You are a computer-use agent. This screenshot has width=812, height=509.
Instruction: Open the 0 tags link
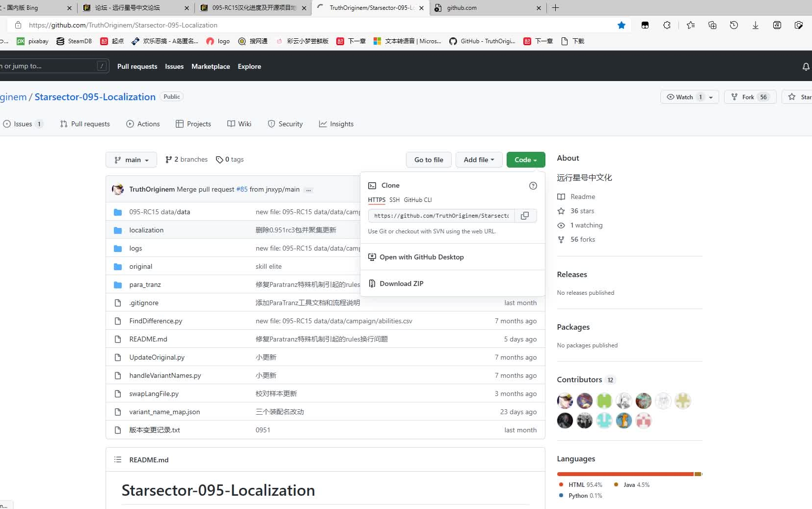(230, 159)
